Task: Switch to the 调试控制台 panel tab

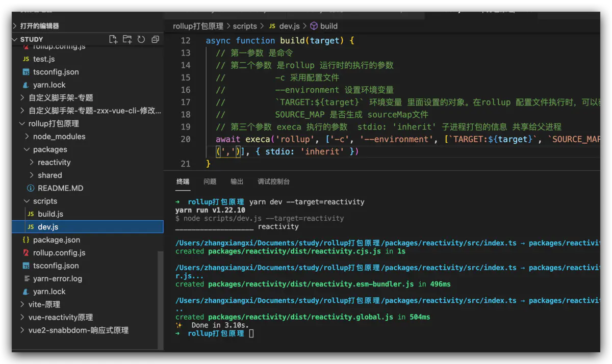Action: pos(273,181)
